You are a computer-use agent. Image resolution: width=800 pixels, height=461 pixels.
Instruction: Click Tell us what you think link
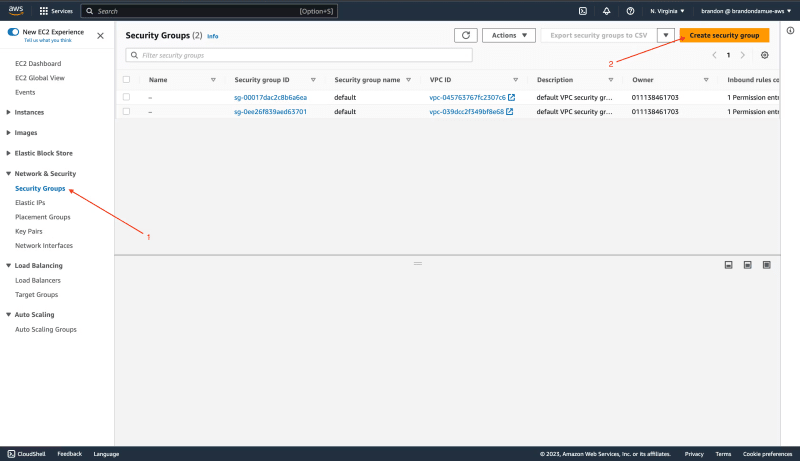point(48,40)
